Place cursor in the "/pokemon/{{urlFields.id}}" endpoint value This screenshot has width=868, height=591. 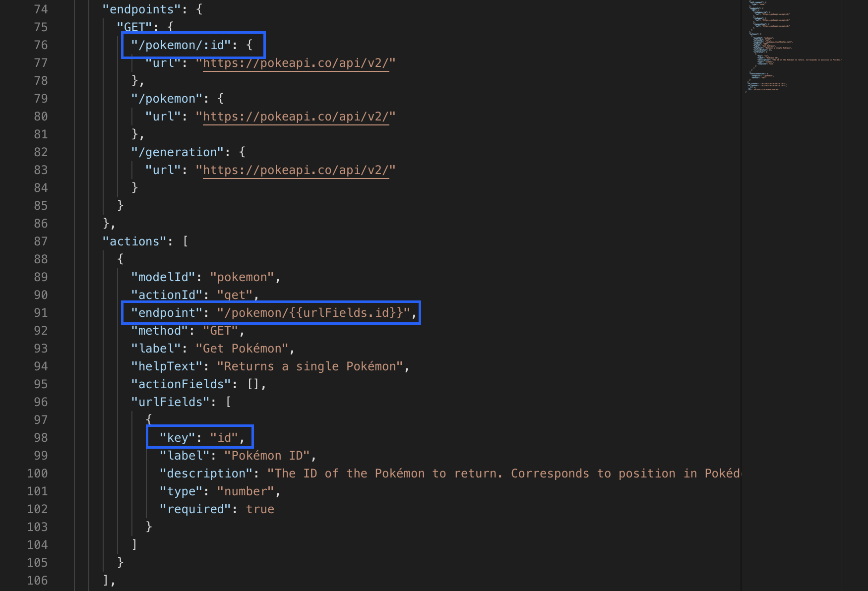[x=313, y=313]
